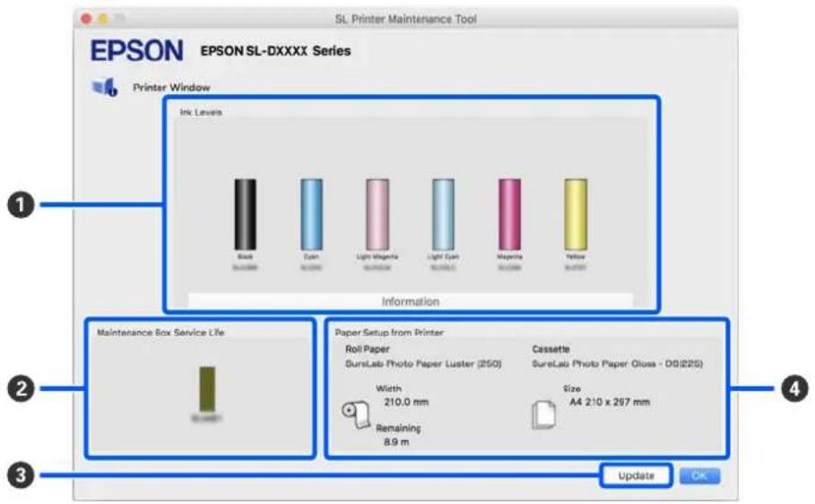Click the Remaining label under Roll Paper
The height and width of the screenshot is (504, 815).
pos(398,428)
